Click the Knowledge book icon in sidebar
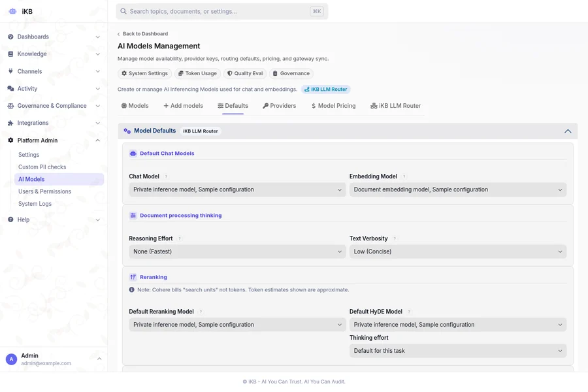The height and width of the screenshot is (392, 588). (10, 54)
